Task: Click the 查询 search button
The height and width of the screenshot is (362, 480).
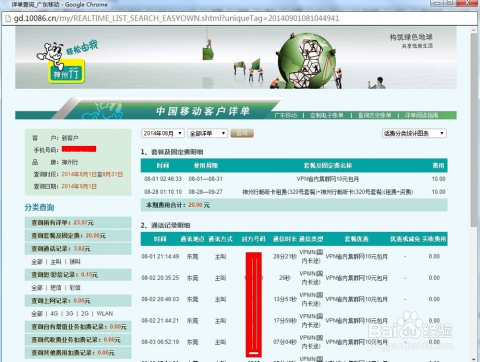Action: coord(242,133)
